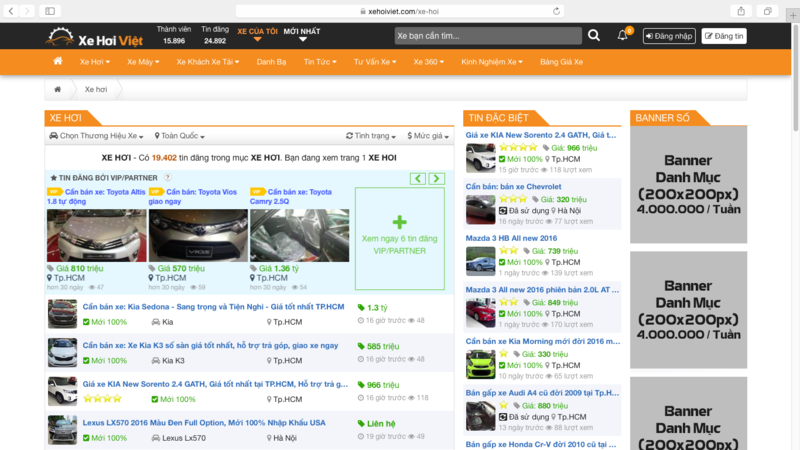Show all tabs icon in Safari
The width and height of the screenshot is (800, 450).
767,11
